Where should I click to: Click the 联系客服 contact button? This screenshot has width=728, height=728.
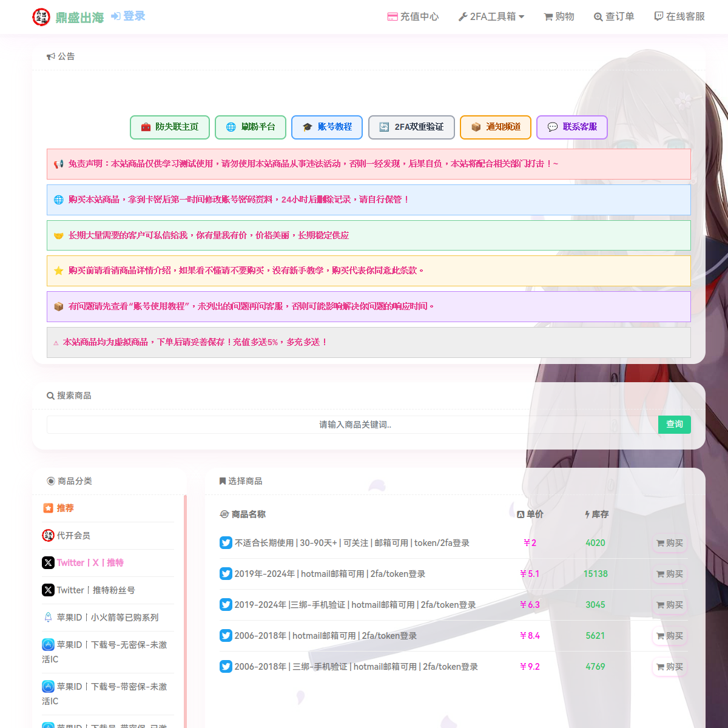point(572,127)
